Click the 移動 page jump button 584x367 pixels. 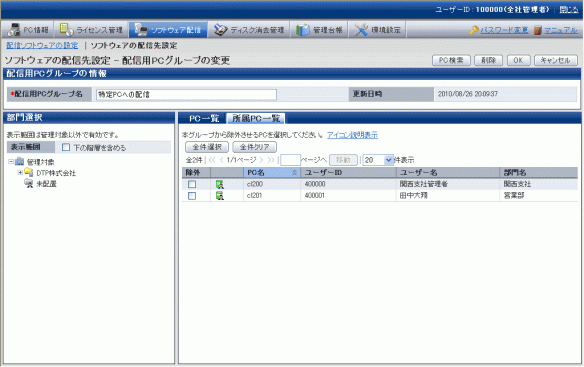[343, 160]
